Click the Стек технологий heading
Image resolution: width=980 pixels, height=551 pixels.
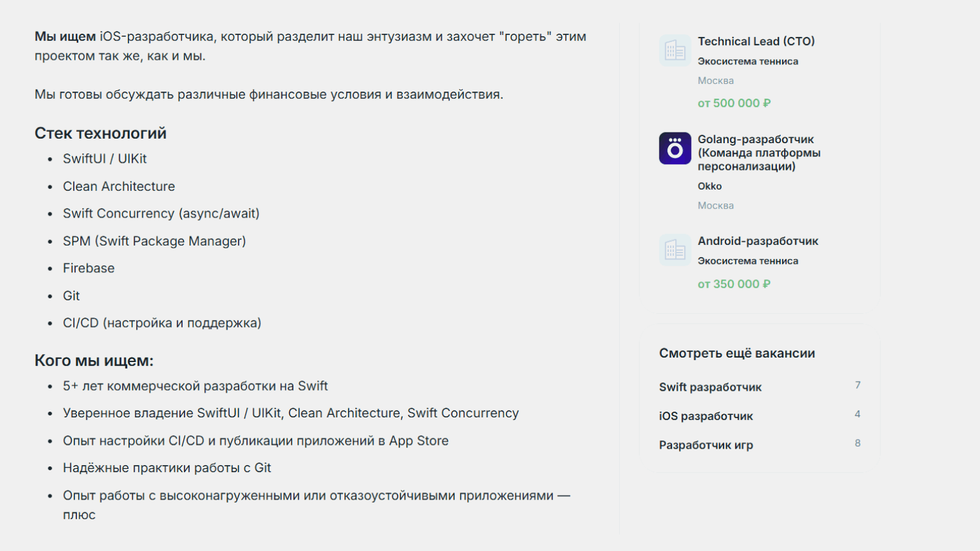point(101,133)
